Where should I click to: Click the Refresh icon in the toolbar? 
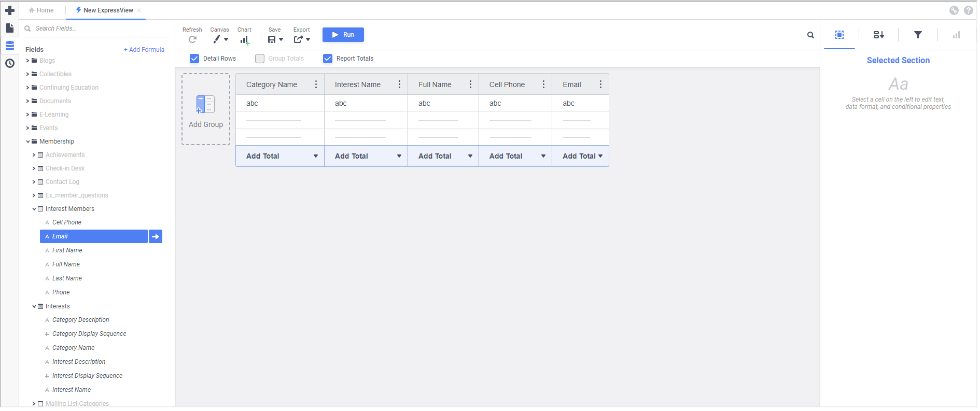coord(192,39)
